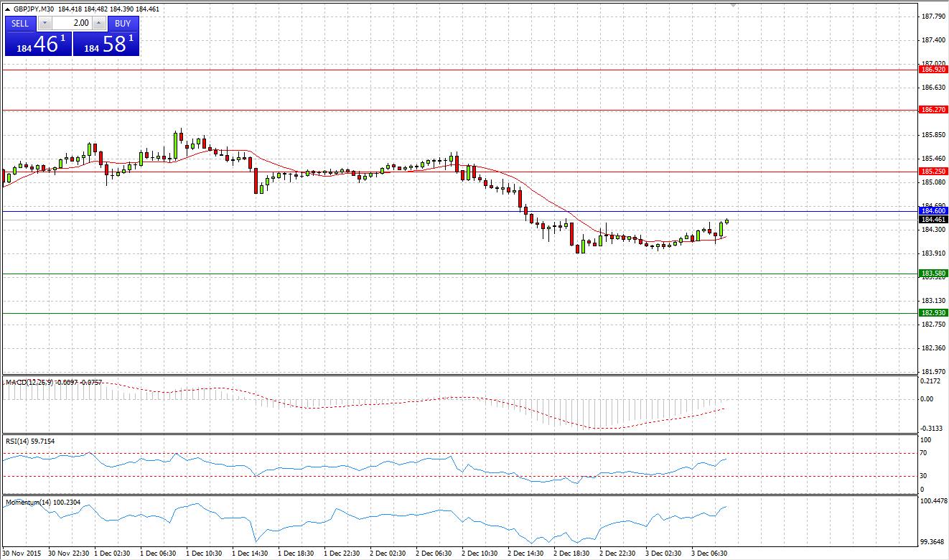Select the red 186.920 resistance level label
The height and width of the screenshot is (560, 949).
pyautogui.click(x=933, y=70)
